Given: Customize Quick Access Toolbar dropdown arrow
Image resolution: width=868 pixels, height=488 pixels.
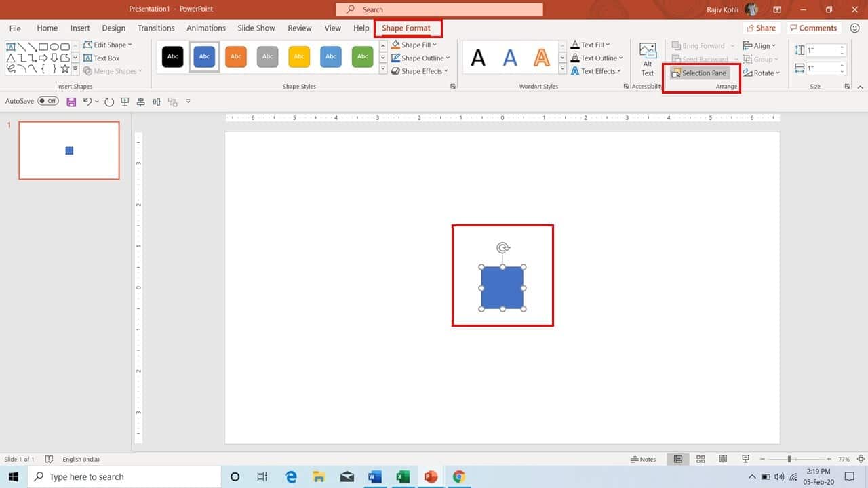Looking at the screenshot, I should click(x=188, y=102).
